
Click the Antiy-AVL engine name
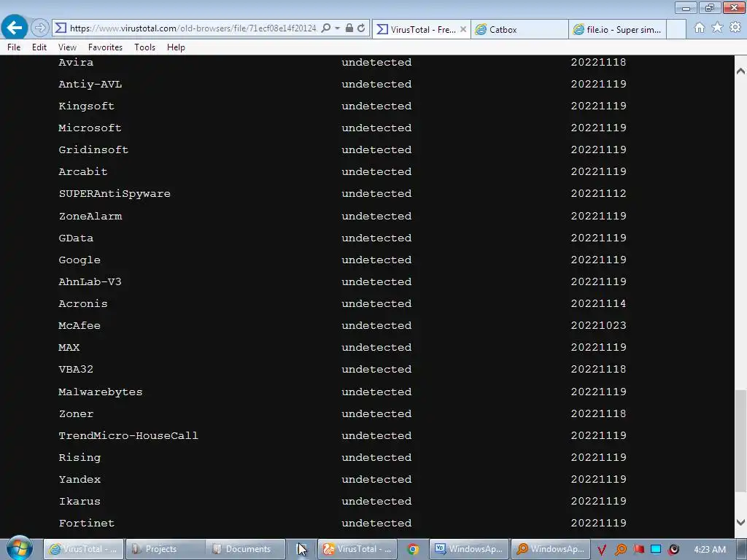(90, 85)
